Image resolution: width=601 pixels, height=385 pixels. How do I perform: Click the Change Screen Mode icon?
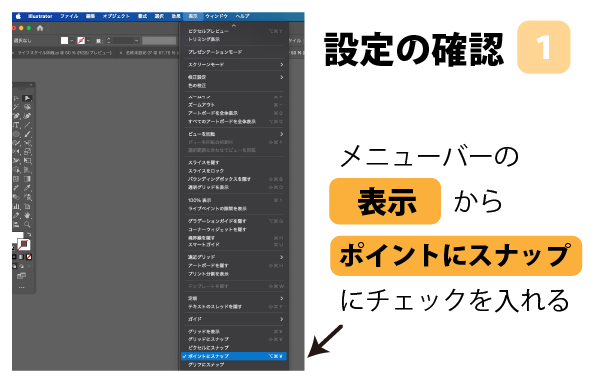tap(21, 276)
